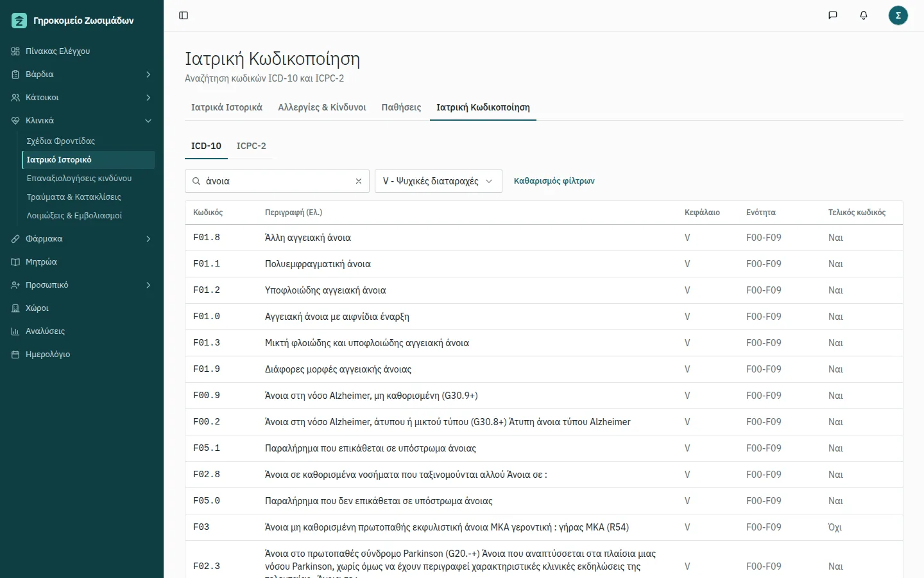Open the V - Ψυχικές διαταραχές chapter dropdown
The width and height of the screenshot is (924, 578).
pyautogui.click(x=438, y=181)
